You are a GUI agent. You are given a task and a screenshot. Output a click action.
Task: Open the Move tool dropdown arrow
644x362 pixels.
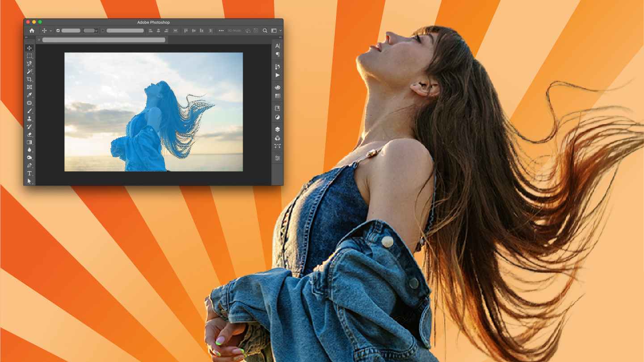click(51, 30)
